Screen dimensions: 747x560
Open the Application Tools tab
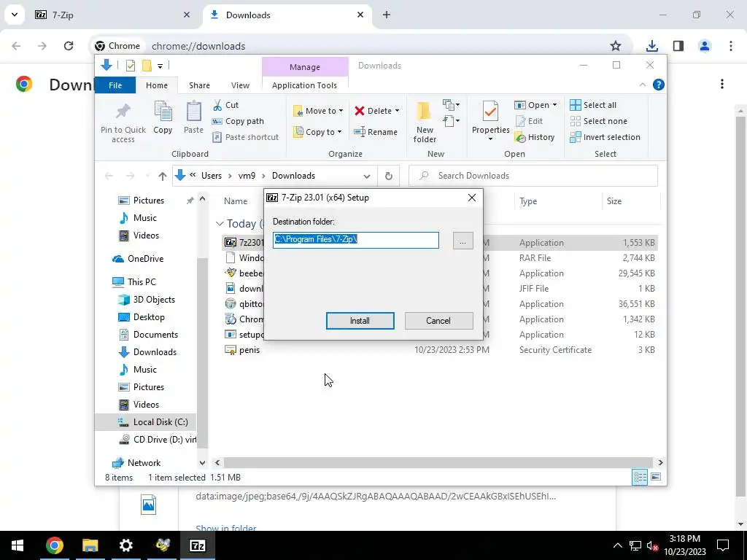[x=304, y=85]
